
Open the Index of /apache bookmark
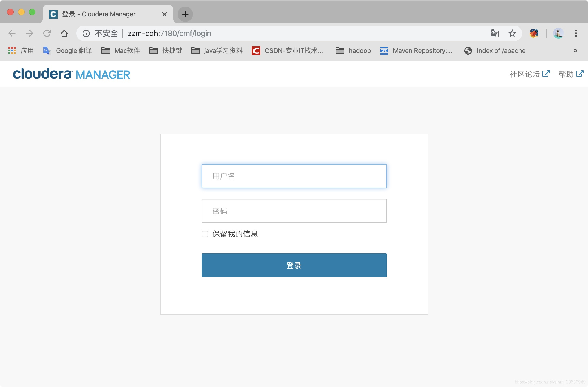(495, 50)
